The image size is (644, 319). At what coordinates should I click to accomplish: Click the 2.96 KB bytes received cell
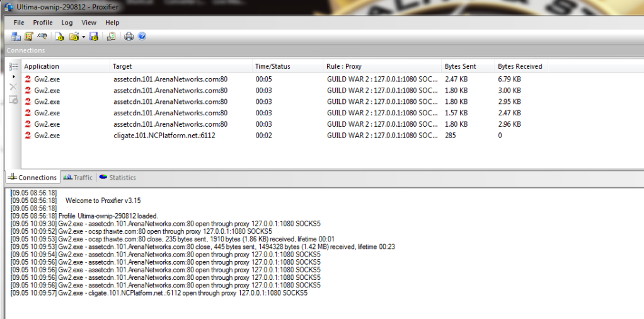pos(509,124)
